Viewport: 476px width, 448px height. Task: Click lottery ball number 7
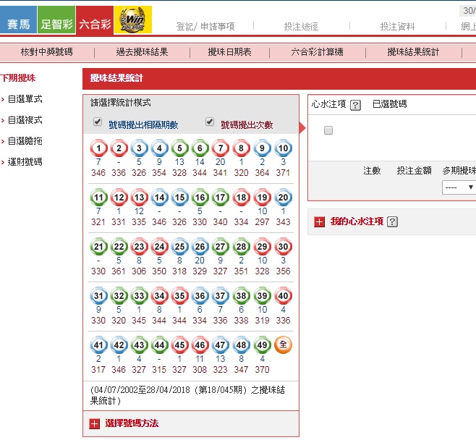tap(221, 149)
